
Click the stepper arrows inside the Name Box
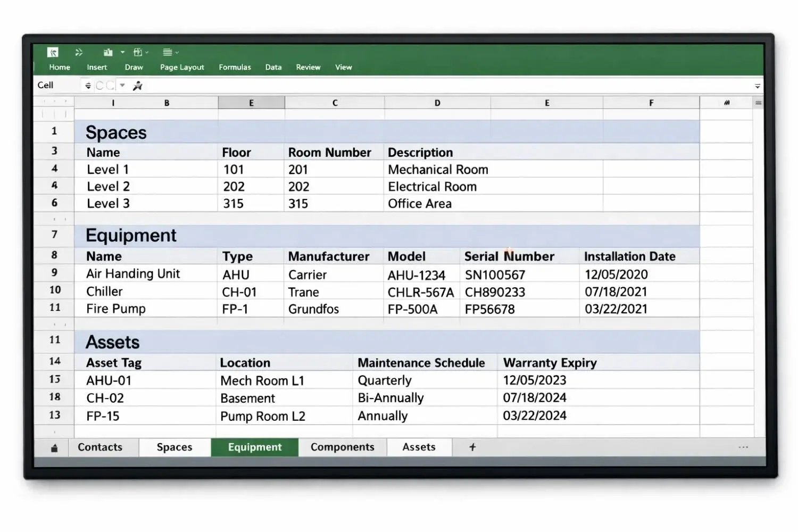(x=88, y=85)
